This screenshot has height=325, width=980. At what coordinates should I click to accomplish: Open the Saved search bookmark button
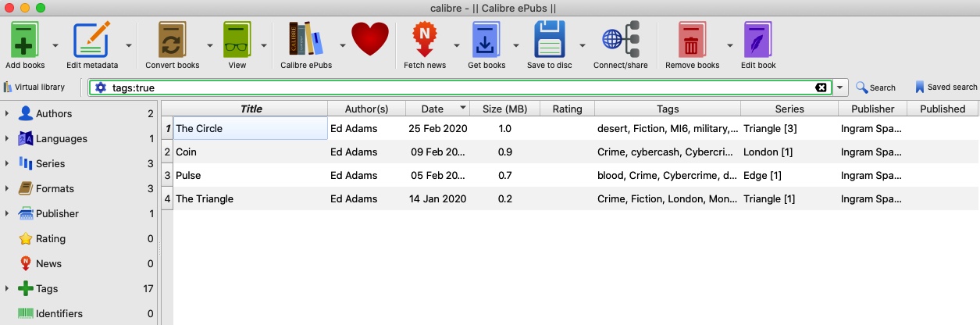click(946, 87)
